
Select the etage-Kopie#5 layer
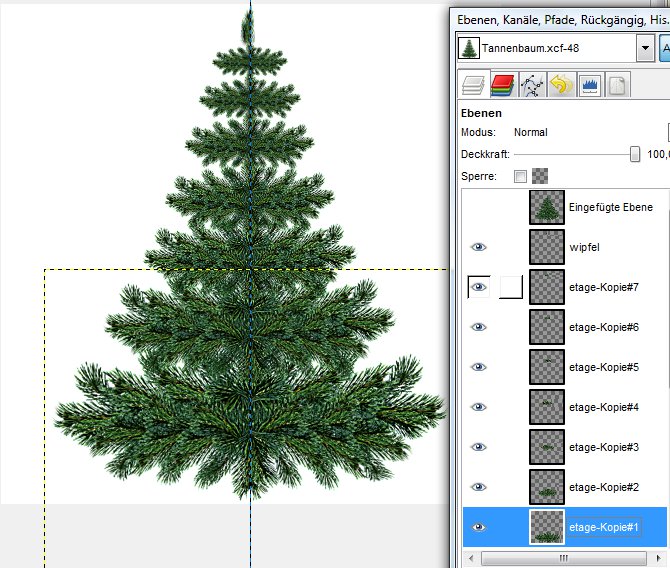(603, 367)
